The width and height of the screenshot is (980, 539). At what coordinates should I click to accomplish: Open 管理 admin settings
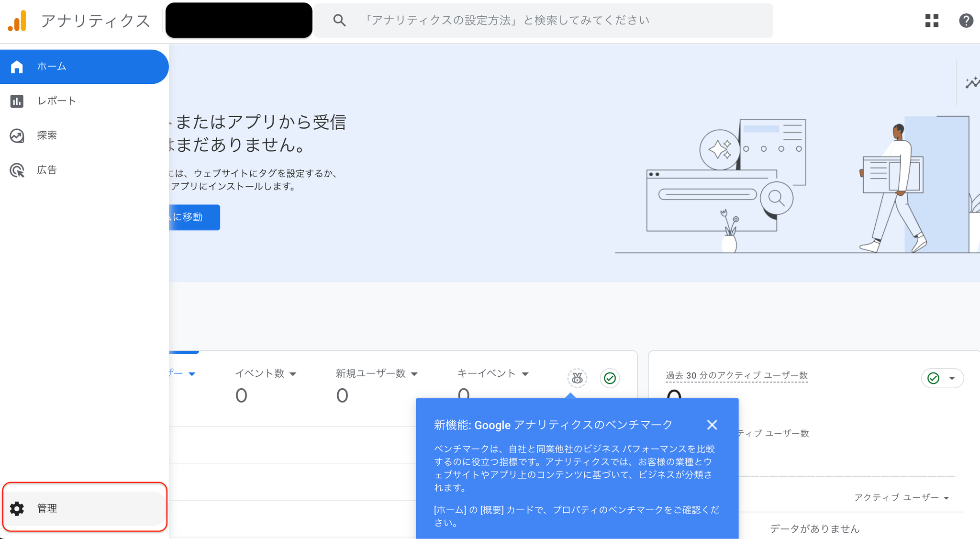point(85,508)
